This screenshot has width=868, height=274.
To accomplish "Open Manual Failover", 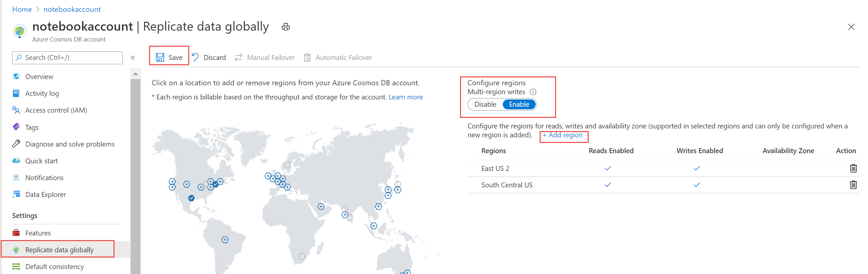I will (265, 57).
